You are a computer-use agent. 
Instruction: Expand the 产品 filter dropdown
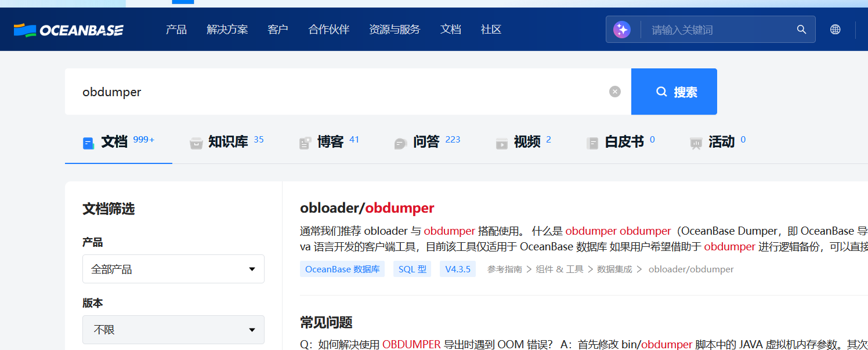pos(173,269)
